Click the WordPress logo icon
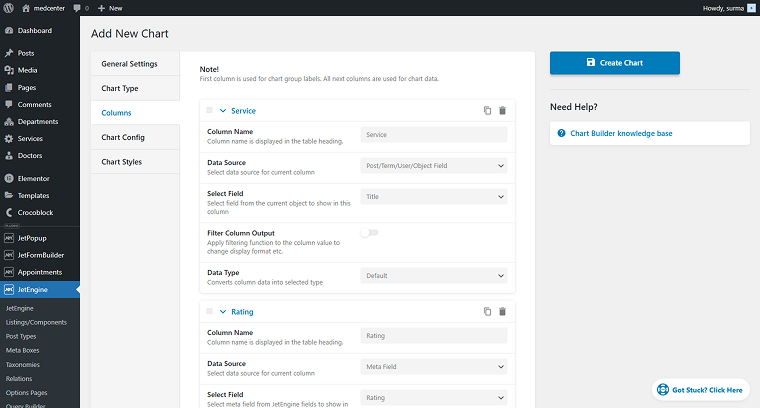The height and width of the screenshot is (408, 760). 9,8
